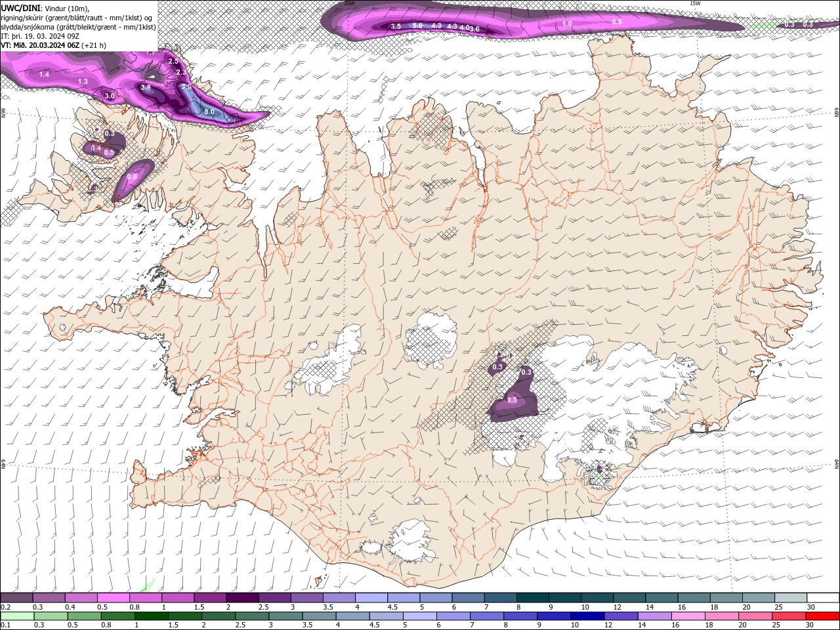This screenshot has height=630, width=840.
Task: Click the 'rigning/skúrir' legend description line
Action: 77,18
